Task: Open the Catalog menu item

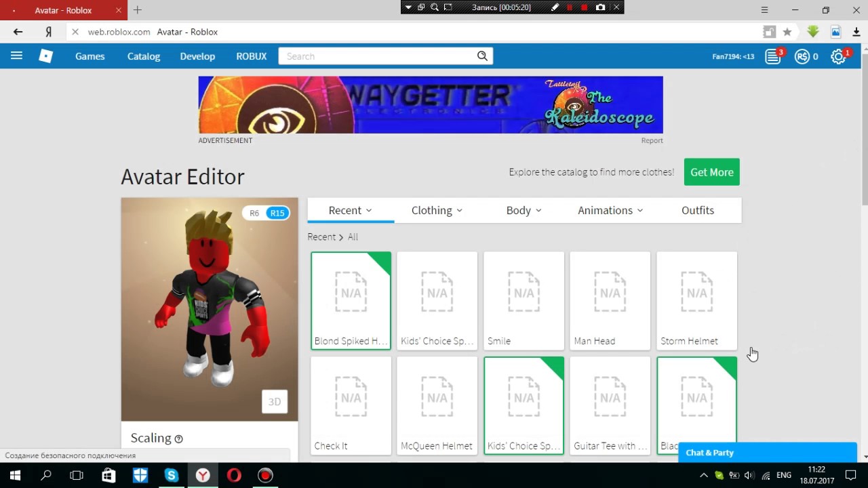Action: tap(144, 56)
